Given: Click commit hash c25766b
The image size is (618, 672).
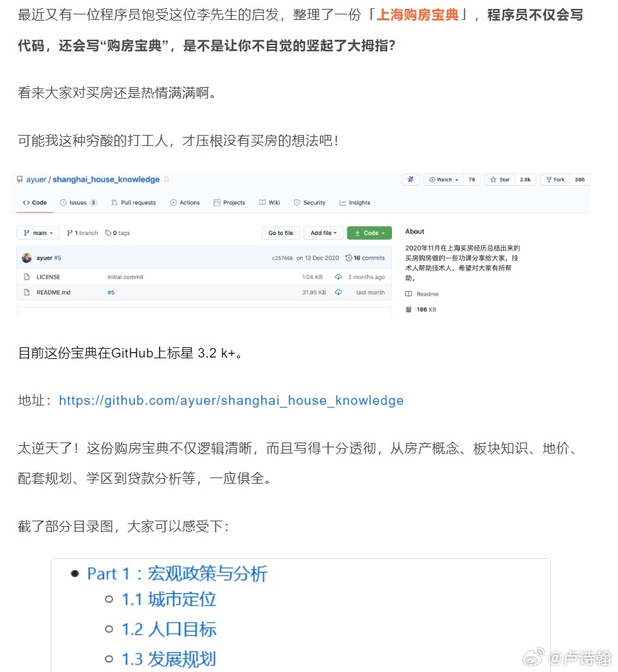Looking at the screenshot, I should click(282, 258).
